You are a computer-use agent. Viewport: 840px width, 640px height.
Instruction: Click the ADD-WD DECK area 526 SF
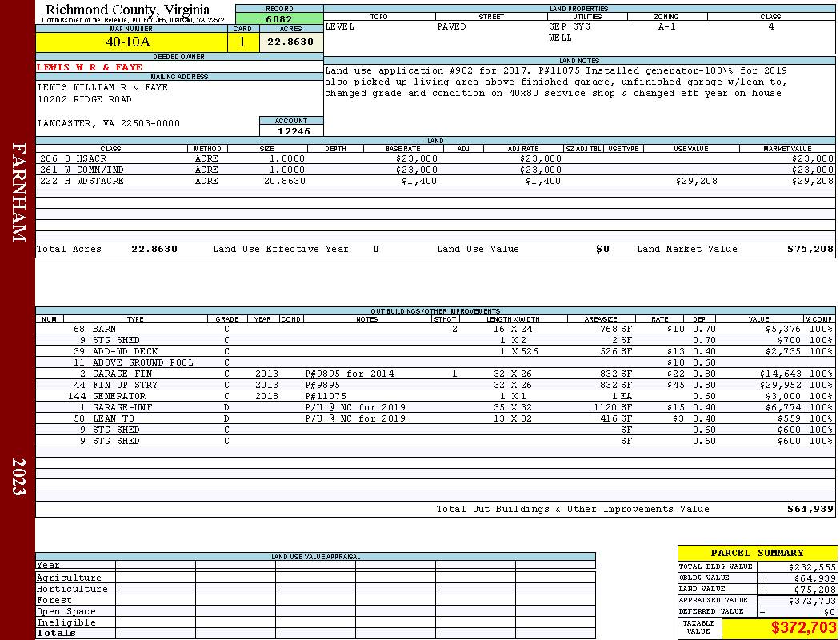point(616,351)
